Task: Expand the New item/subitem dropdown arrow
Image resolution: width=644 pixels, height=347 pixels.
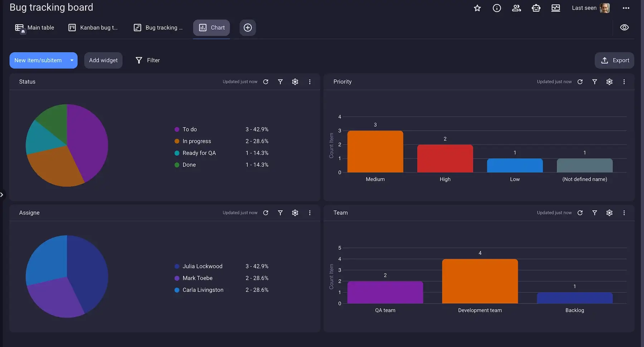Action: (x=72, y=61)
